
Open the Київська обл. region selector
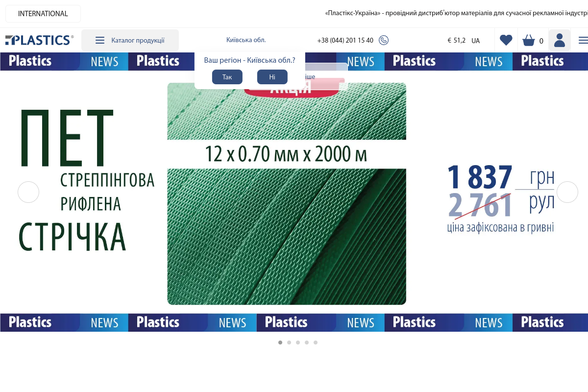pos(246,40)
